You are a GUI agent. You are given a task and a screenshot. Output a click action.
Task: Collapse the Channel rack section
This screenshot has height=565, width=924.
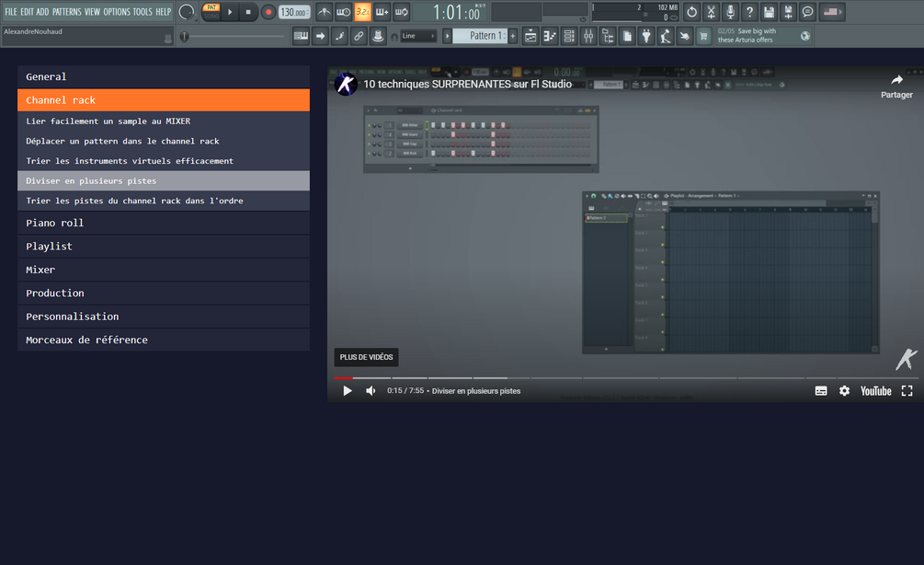[164, 100]
